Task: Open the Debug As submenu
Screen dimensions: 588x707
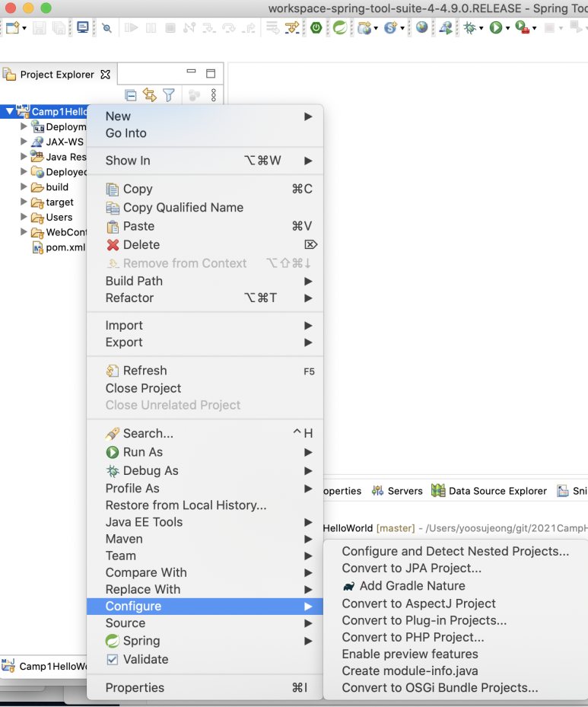Action: pos(205,471)
